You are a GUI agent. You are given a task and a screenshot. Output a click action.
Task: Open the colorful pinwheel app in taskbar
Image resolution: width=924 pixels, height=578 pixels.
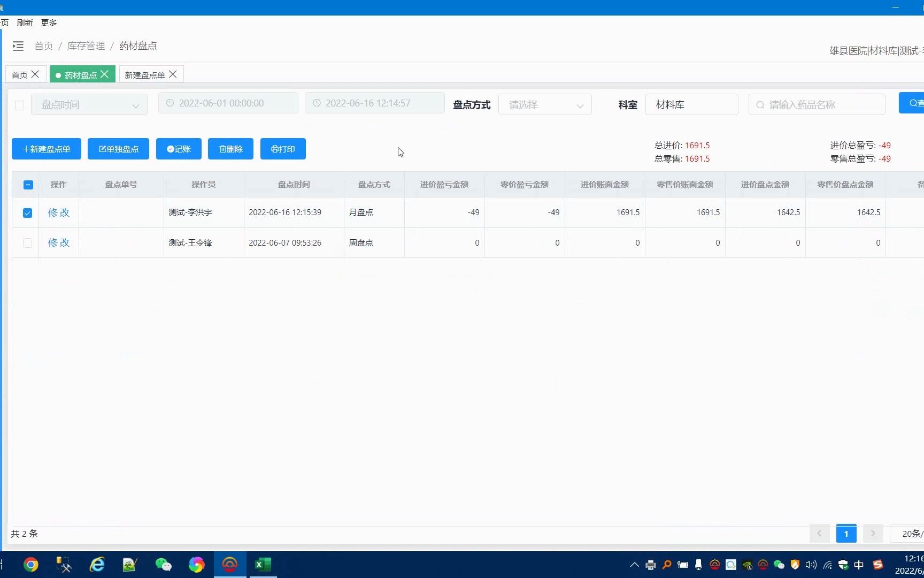(196, 565)
